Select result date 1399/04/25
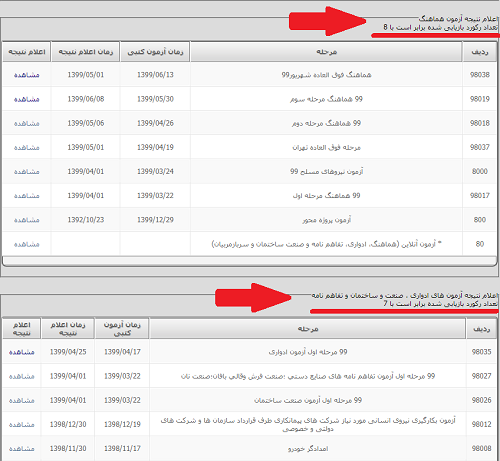 68,352
